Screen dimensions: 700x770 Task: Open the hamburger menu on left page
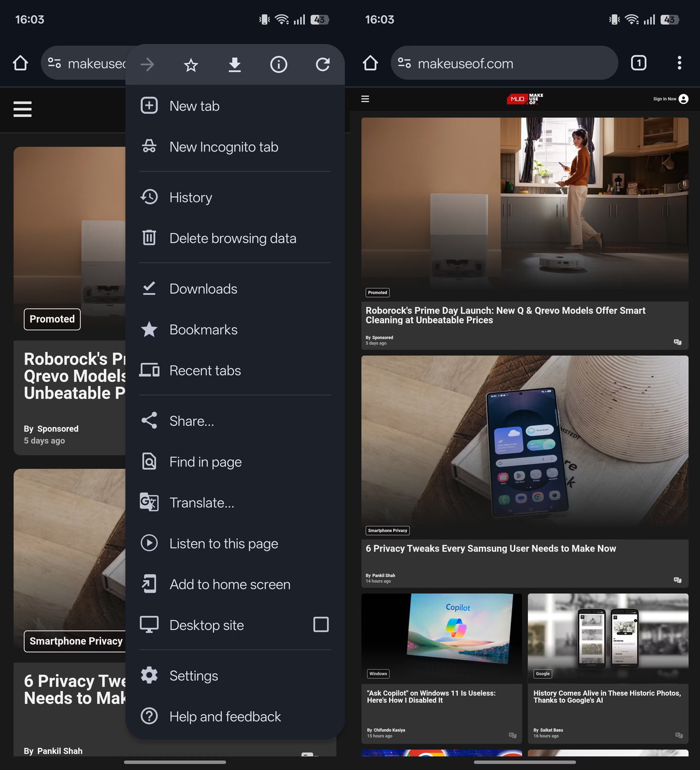pyautogui.click(x=23, y=109)
